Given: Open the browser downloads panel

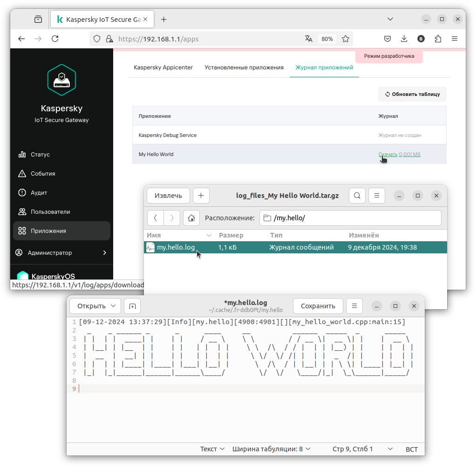Looking at the screenshot, I should pyautogui.click(x=404, y=39).
